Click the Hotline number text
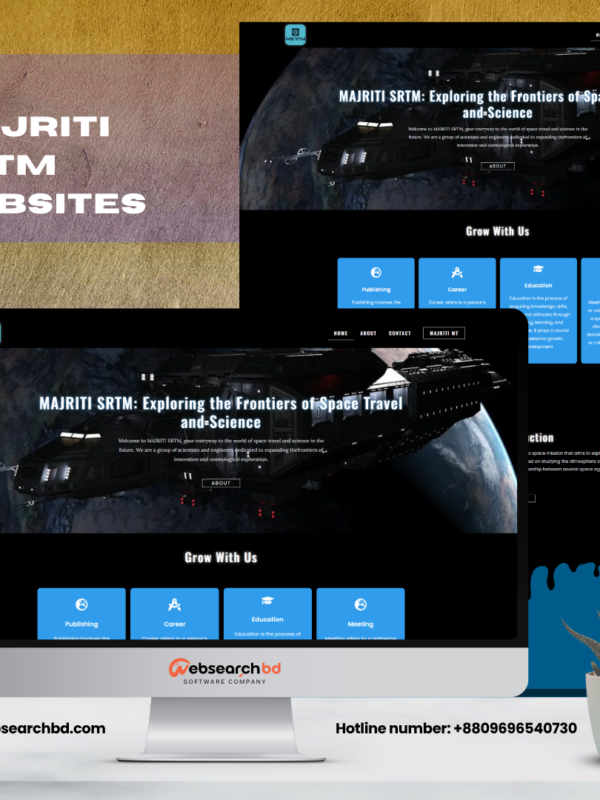 coord(455,728)
